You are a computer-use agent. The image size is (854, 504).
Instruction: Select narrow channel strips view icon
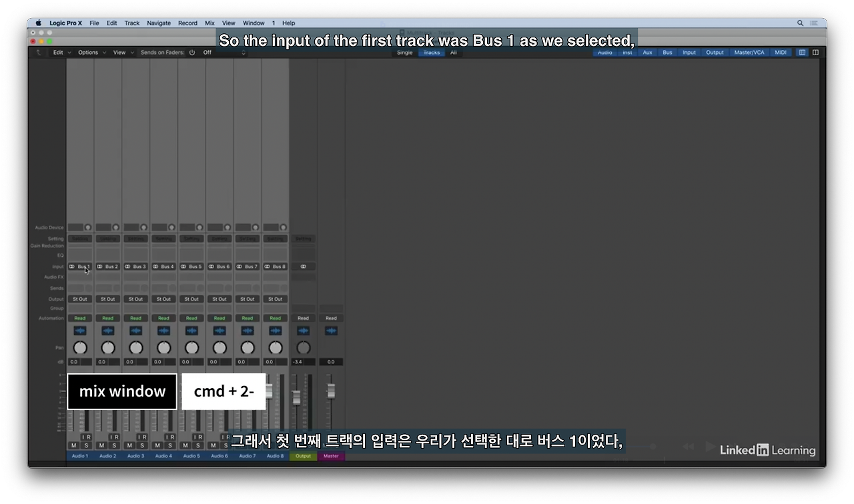tap(803, 53)
